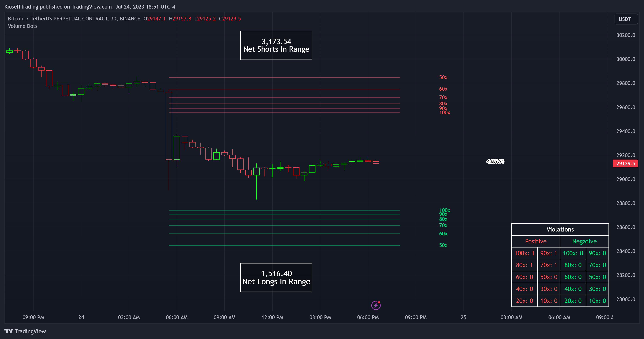This screenshot has width=644, height=339.
Task: Click the red 100x short liquidation label
Action: coord(444,113)
